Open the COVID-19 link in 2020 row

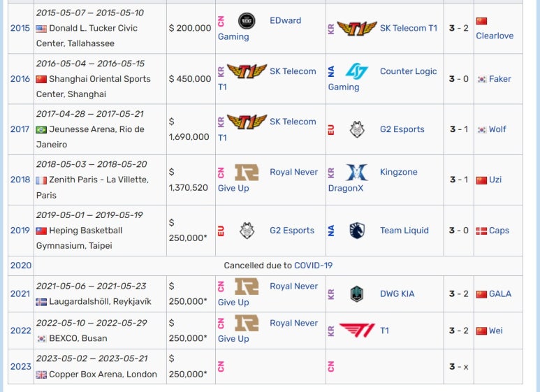(x=313, y=266)
